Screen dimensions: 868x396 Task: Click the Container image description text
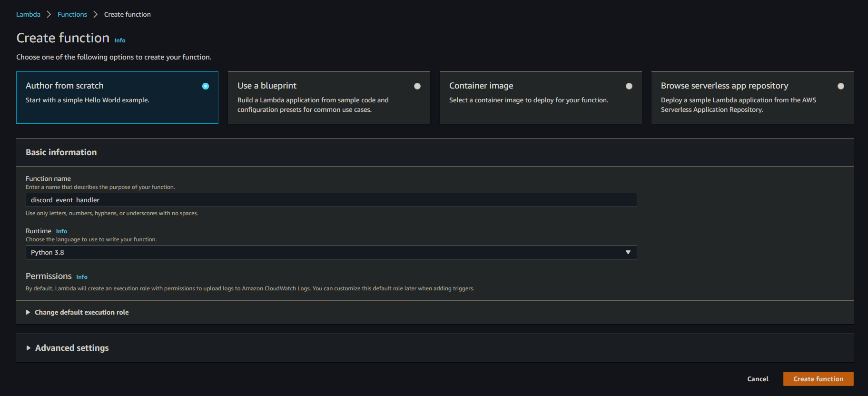[x=529, y=100]
